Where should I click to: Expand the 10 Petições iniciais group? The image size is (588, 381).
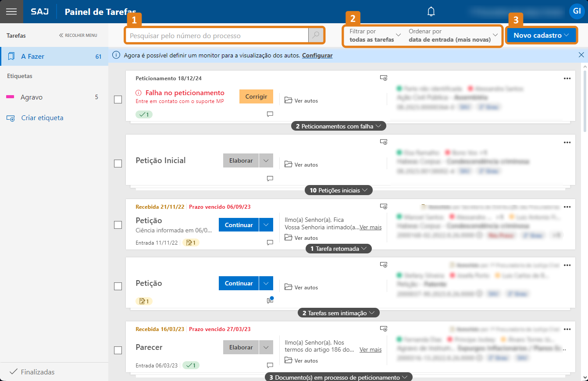[x=339, y=190]
